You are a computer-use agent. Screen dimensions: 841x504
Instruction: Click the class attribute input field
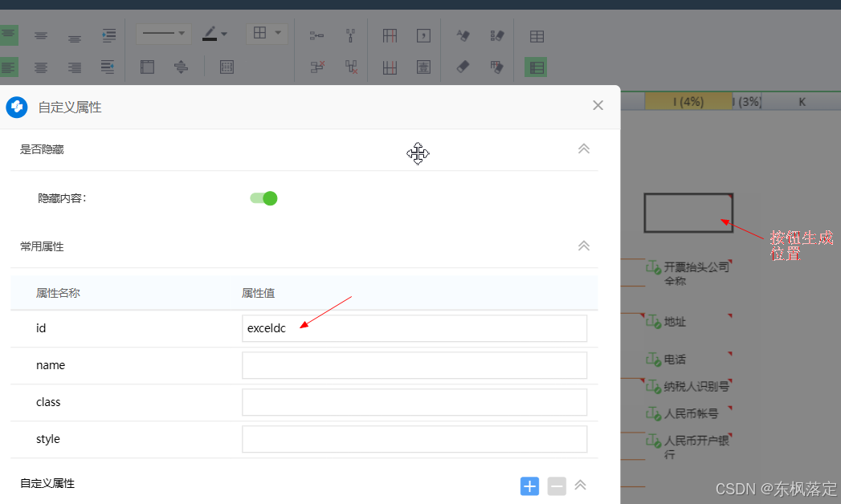point(414,402)
